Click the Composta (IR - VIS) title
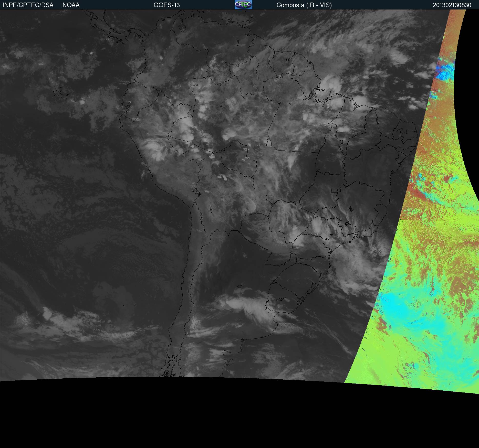 (304, 5)
